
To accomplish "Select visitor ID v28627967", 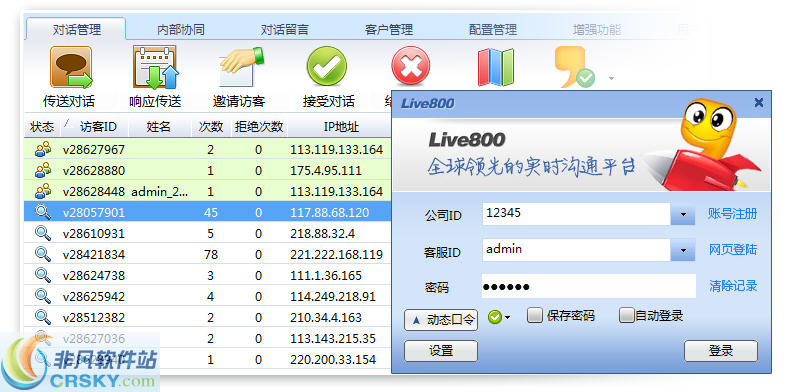I will click(x=94, y=150).
